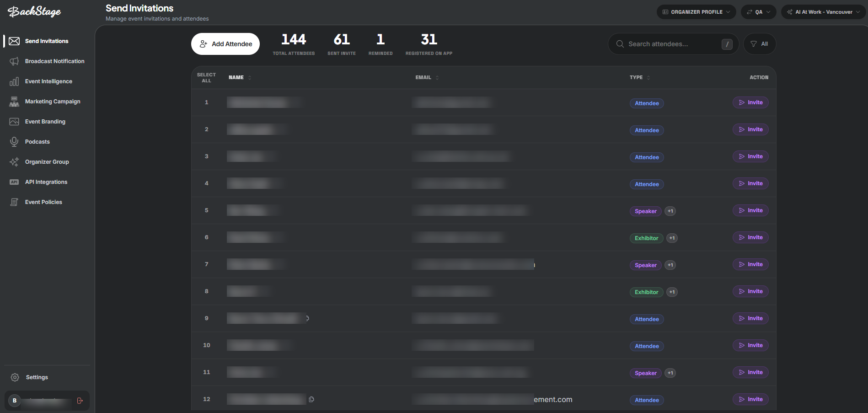Screen dimensions: 868x413
Task: Click the BackStage logo
Action: click(34, 12)
